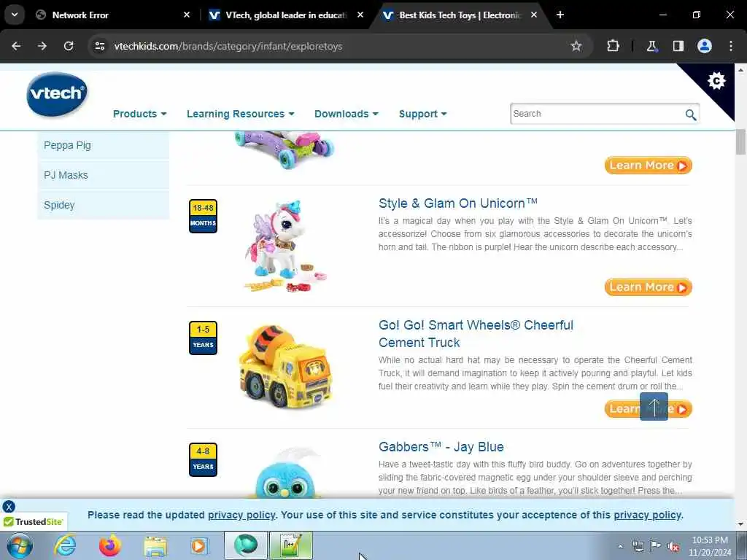Expand the Support menu
The image size is (747, 560).
[x=423, y=114]
